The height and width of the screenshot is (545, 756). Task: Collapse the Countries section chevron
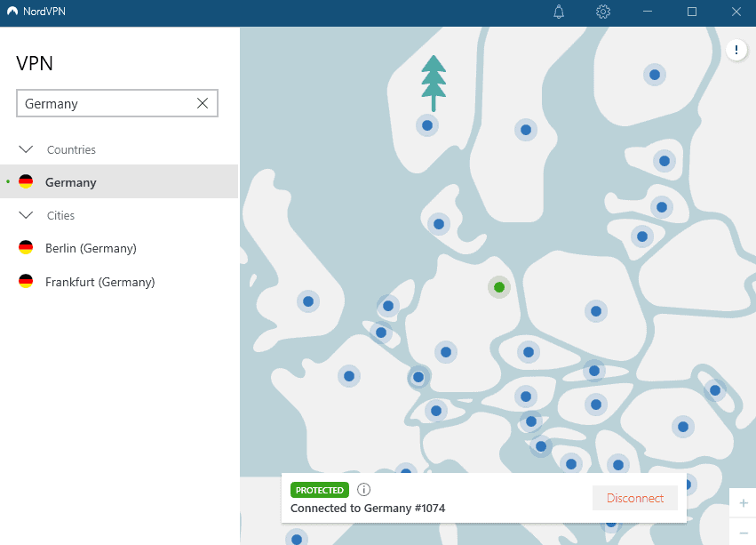pyautogui.click(x=26, y=149)
